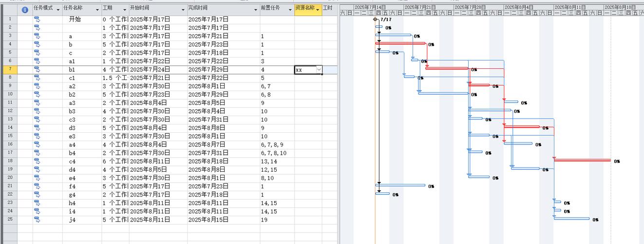Click the blue information indicator column header
644x244 pixels.
[25, 10]
